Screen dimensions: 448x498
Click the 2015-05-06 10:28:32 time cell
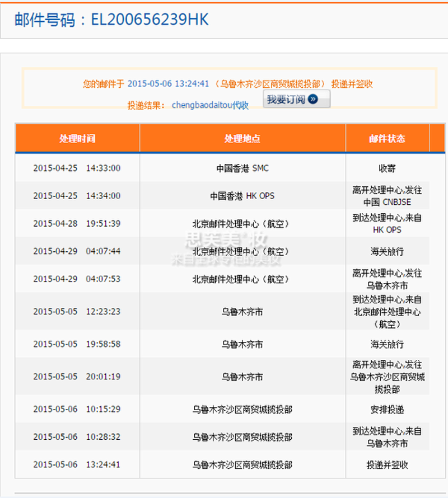pyautogui.click(x=77, y=436)
